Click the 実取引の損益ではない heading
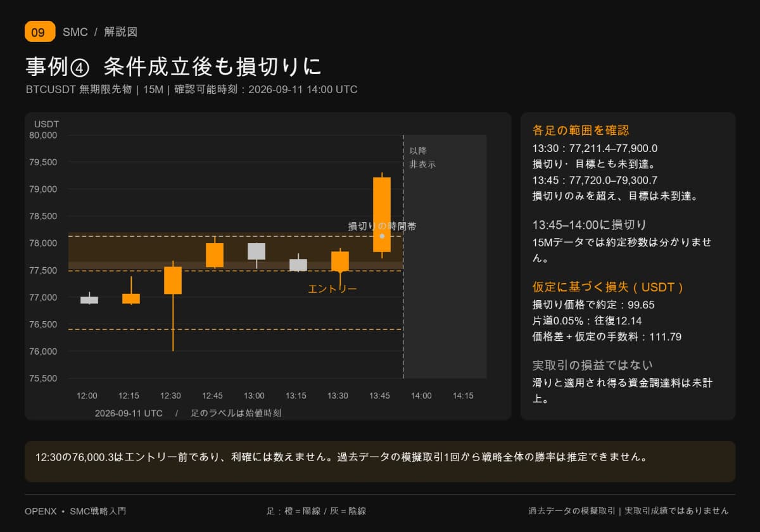 (x=593, y=365)
